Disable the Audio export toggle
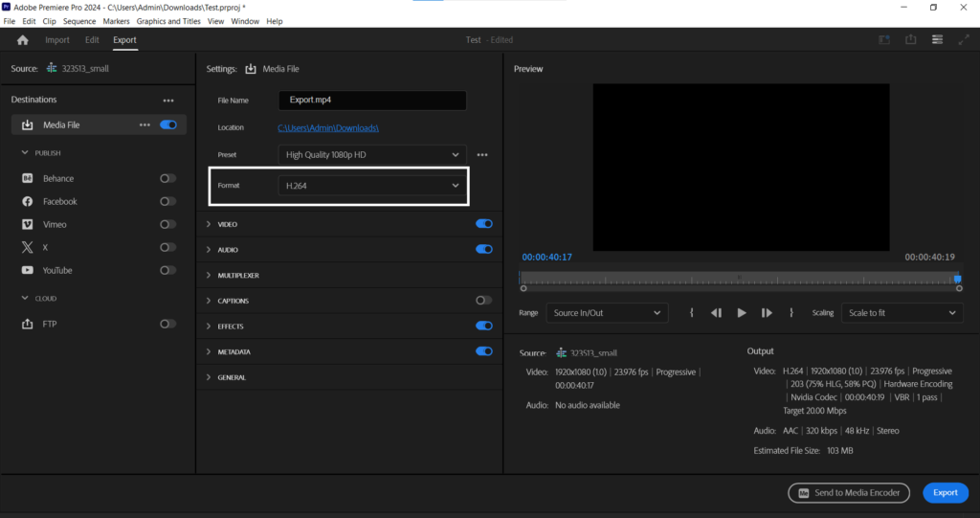This screenshot has height=518, width=980. click(x=483, y=249)
